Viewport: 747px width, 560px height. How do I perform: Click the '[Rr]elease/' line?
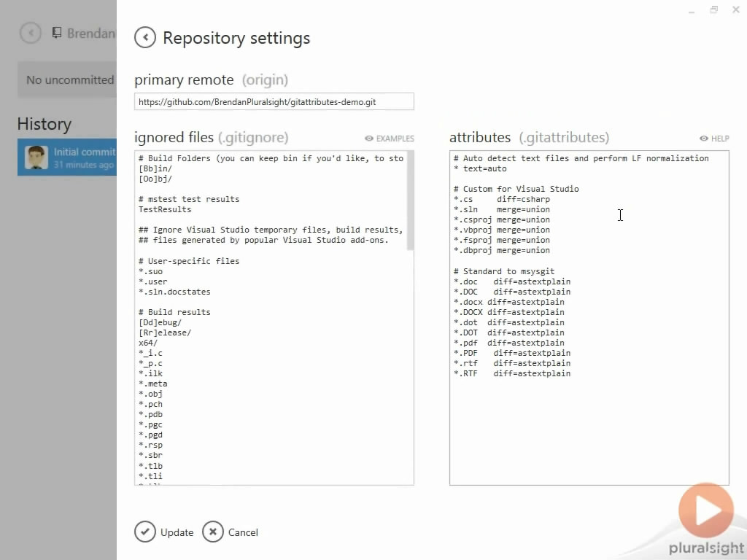tap(165, 332)
